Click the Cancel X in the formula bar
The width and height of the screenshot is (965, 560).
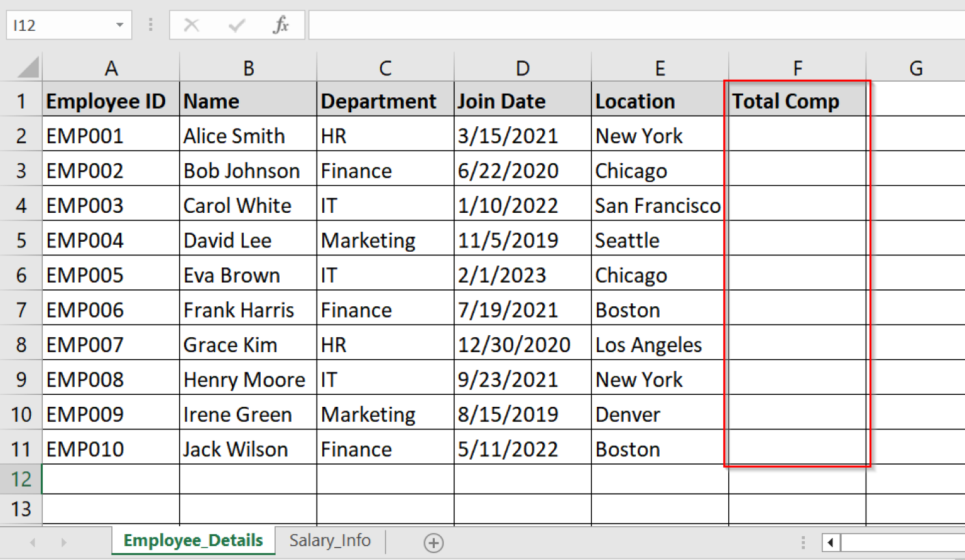tap(192, 25)
